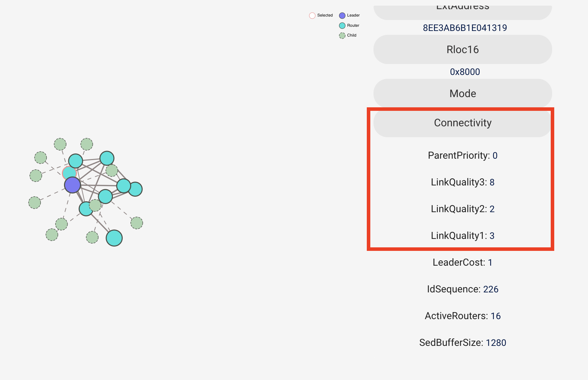
Task: Expand the Mode section
Action: (462, 94)
